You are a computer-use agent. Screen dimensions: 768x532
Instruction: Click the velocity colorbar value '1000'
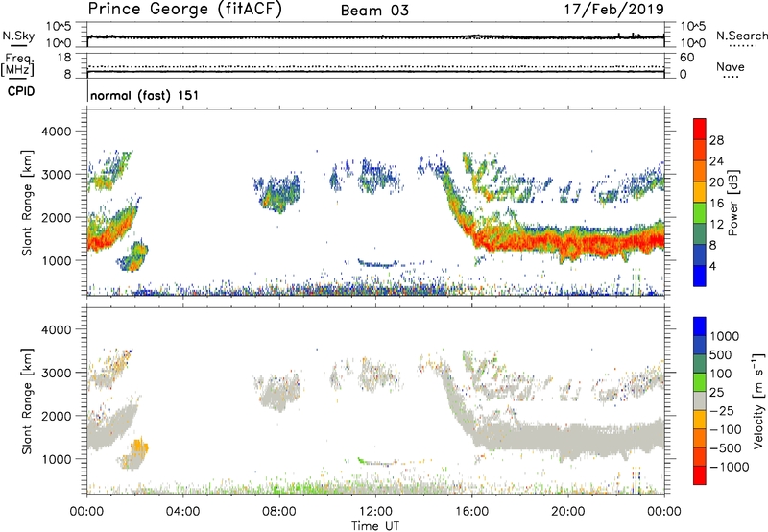click(x=725, y=336)
